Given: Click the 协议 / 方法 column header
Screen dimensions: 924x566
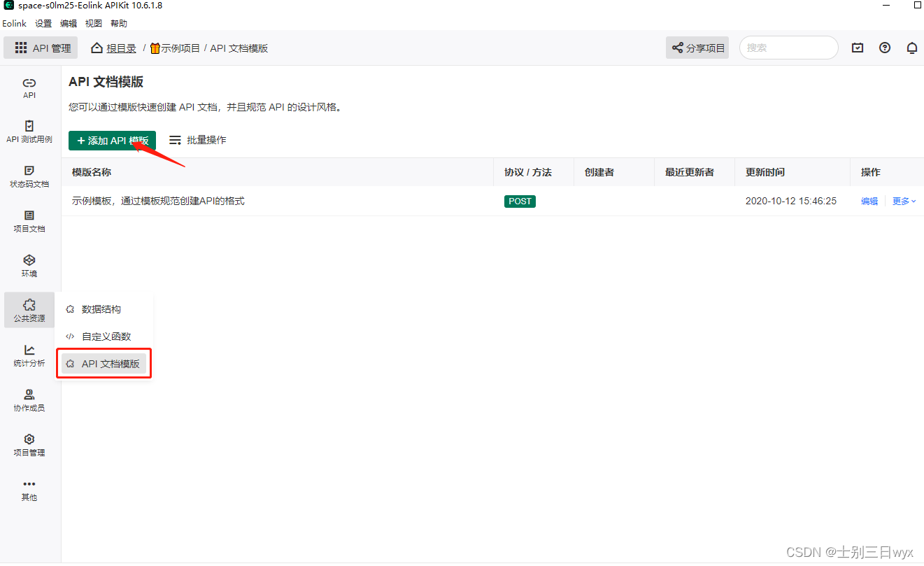Looking at the screenshot, I should (528, 172).
